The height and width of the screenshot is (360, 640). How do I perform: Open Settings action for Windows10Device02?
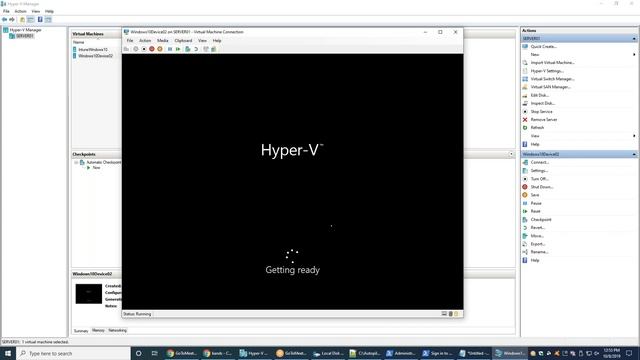[539, 171]
